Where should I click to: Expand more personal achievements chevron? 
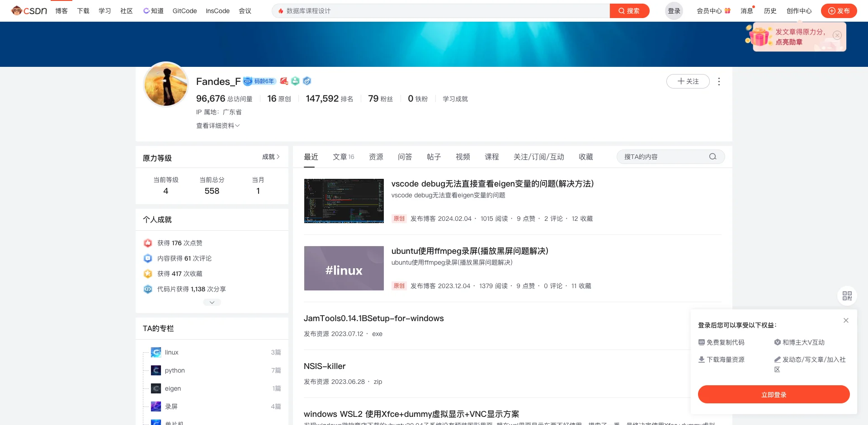point(212,303)
